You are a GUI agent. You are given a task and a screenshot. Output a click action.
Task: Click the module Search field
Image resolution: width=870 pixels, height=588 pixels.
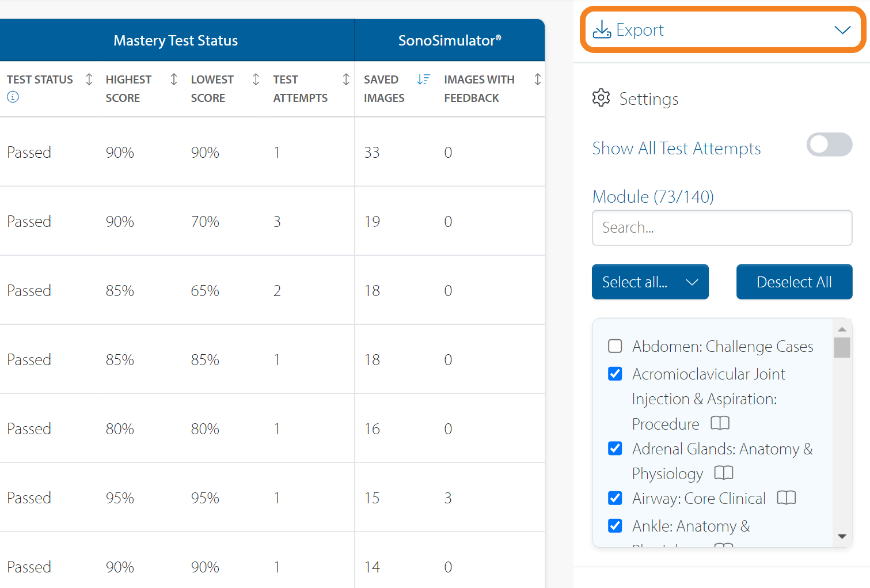[x=721, y=227]
